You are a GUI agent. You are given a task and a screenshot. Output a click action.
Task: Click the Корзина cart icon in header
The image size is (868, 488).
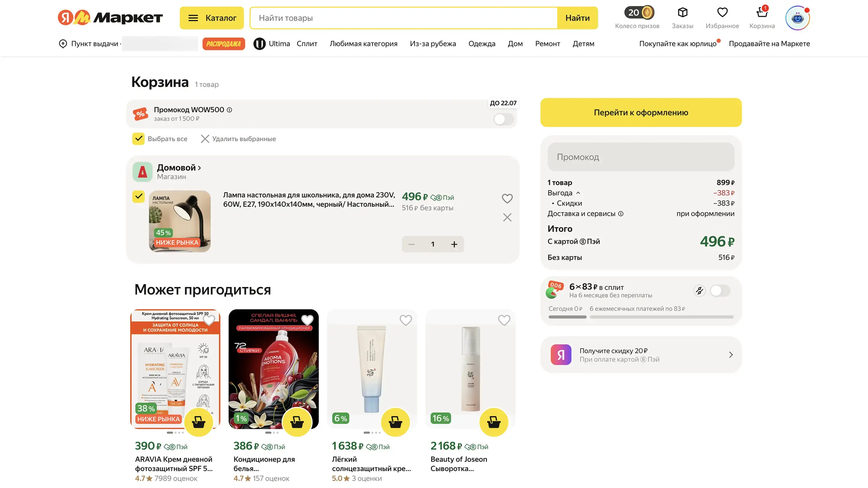762,13
